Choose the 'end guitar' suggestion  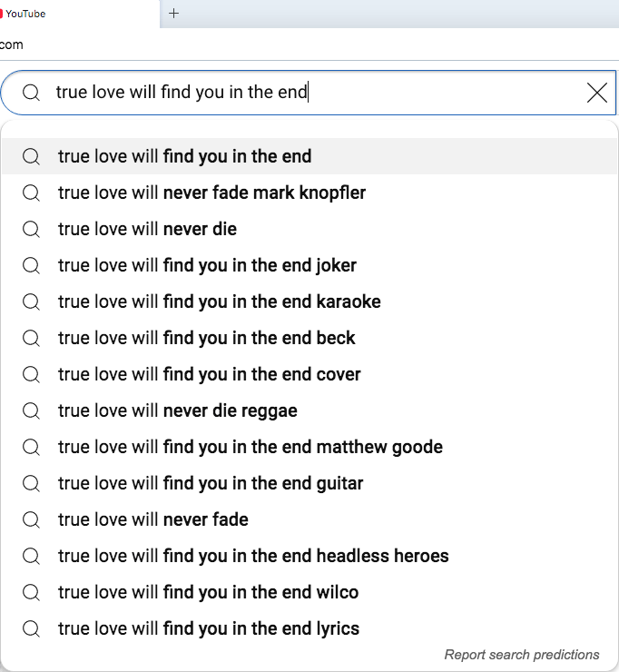click(x=211, y=483)
